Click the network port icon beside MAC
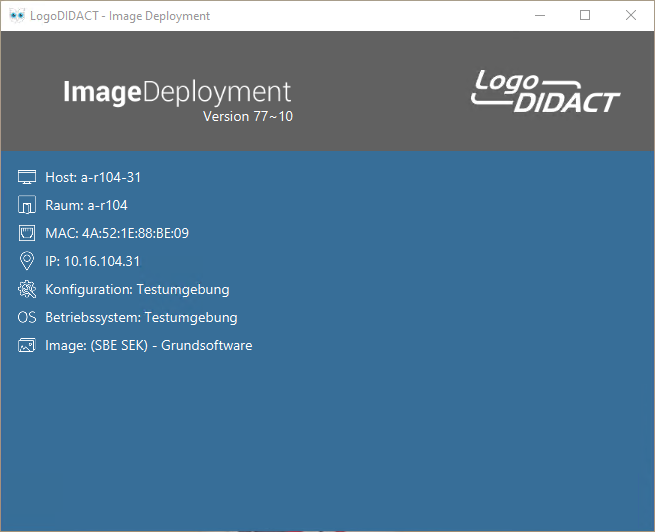 (x=27, y=233)
